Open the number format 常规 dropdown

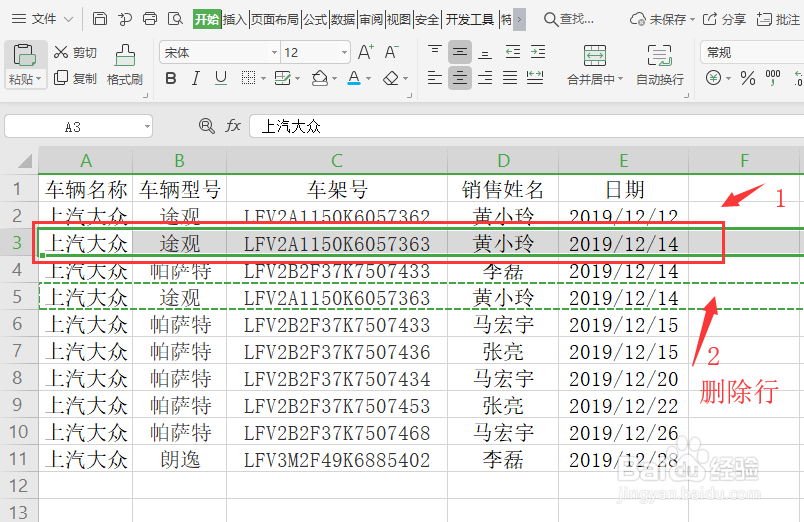pos(752,52)
